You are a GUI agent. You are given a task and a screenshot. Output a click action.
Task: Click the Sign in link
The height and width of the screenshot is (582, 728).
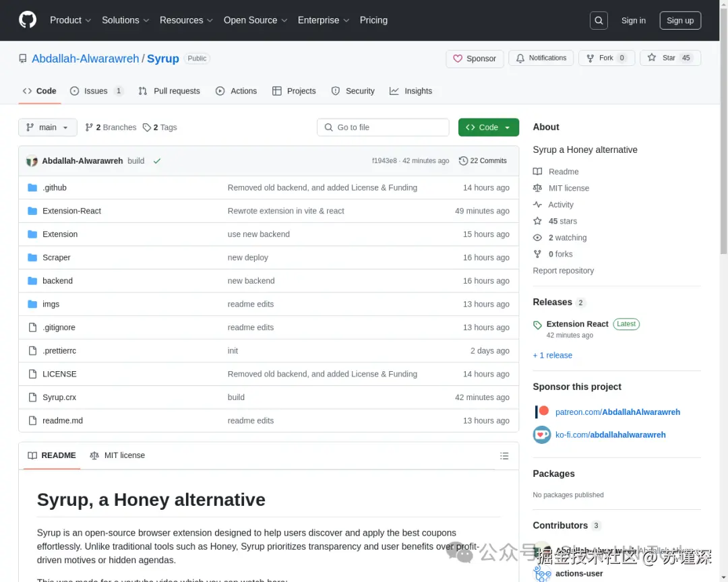click(x=633, y=20)
